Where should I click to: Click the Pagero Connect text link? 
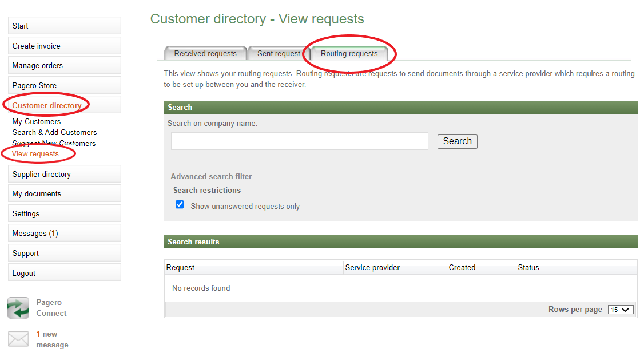click(x=51, y=308)
